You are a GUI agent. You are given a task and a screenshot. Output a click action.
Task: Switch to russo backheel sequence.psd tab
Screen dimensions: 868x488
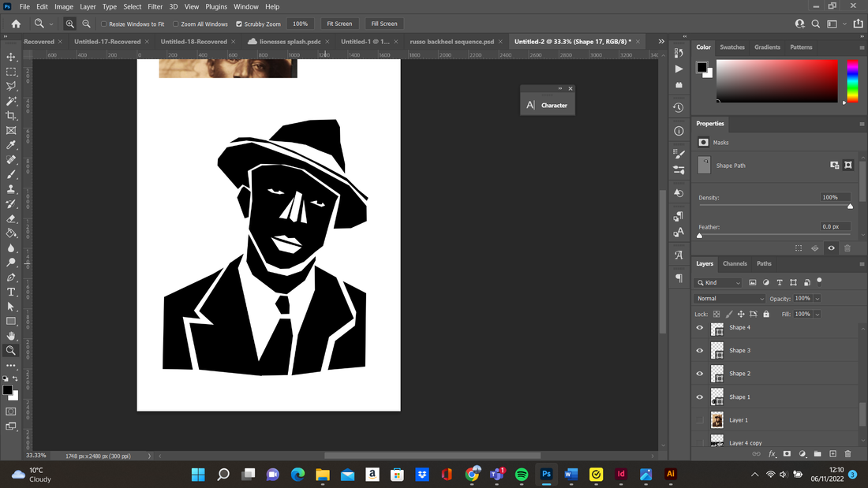[451, 42]
